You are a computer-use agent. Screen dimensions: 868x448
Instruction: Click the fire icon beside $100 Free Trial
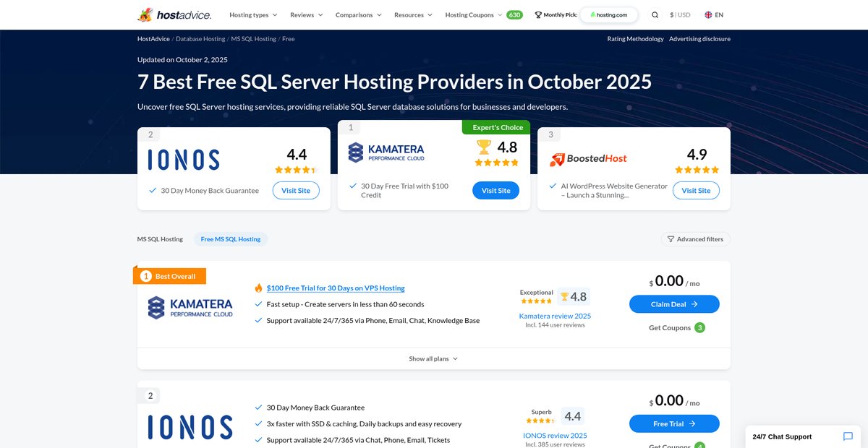(x=258, y=288)
